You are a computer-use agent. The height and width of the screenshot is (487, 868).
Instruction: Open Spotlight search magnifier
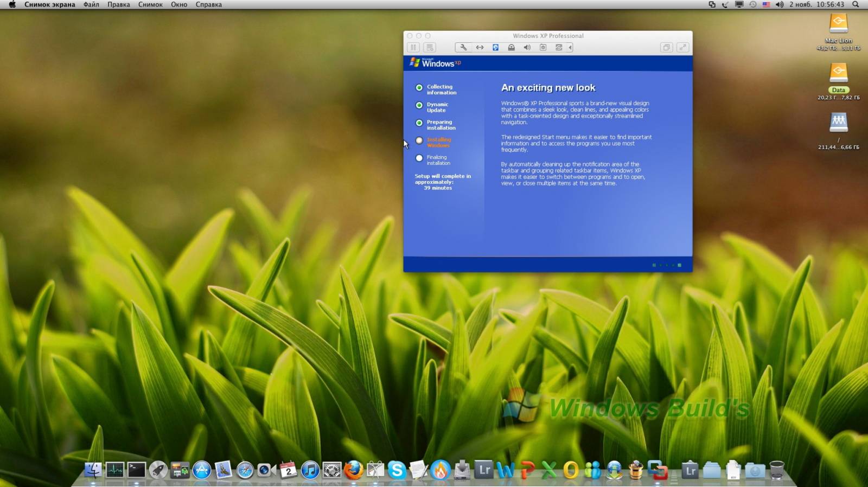pos(856,4)
